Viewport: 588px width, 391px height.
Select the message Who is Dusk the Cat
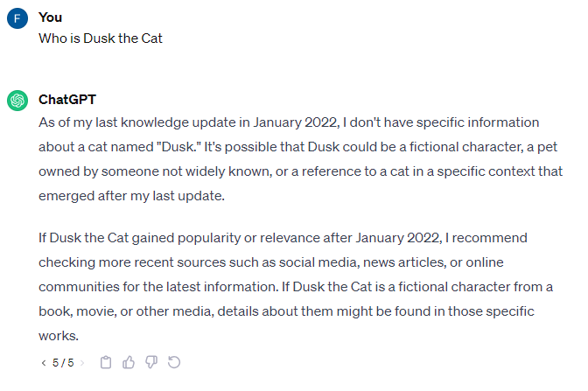point(101,38)
